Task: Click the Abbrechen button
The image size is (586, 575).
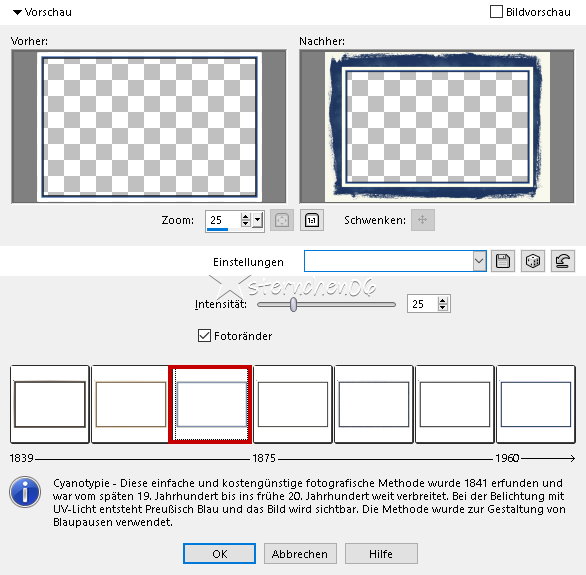Action: (x=300, y=554)
